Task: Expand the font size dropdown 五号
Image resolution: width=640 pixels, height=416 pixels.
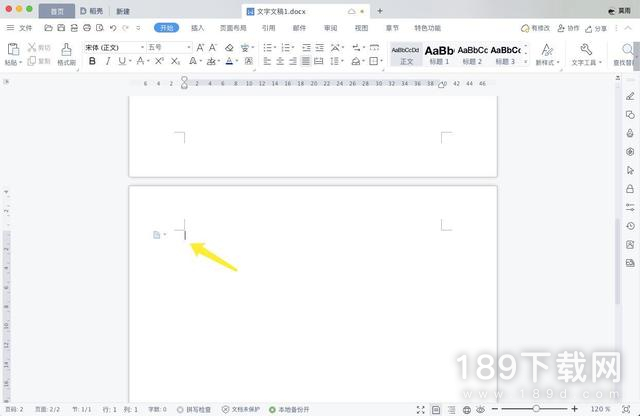Action: pos(169,47)
